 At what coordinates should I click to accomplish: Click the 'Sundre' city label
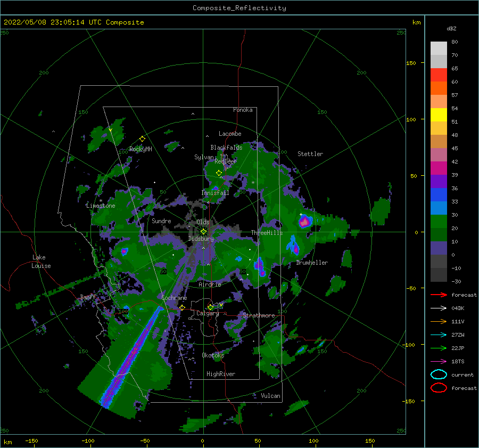(x=161, y=221)
